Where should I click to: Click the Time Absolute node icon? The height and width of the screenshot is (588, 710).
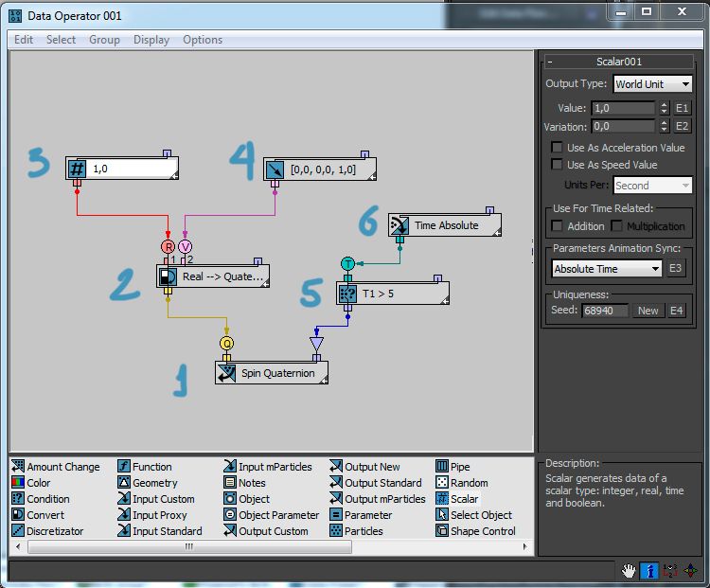(399, 225)
